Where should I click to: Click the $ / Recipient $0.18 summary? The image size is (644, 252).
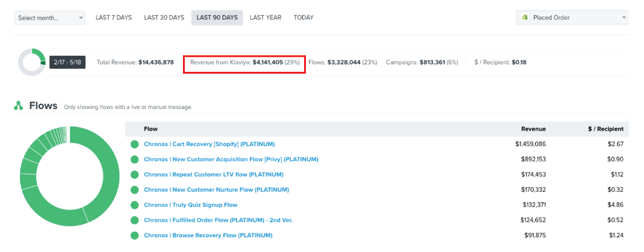500,63
